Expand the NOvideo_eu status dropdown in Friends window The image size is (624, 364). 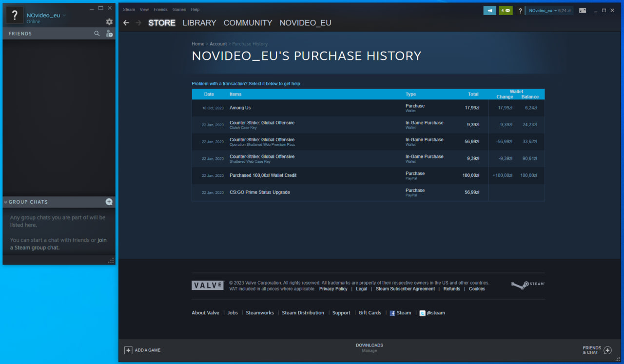click(64, 16)
